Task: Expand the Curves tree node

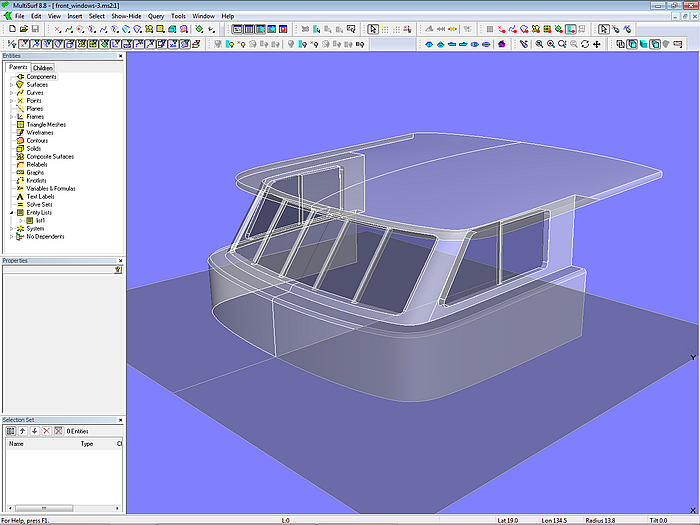Action: tap(11, 93)
